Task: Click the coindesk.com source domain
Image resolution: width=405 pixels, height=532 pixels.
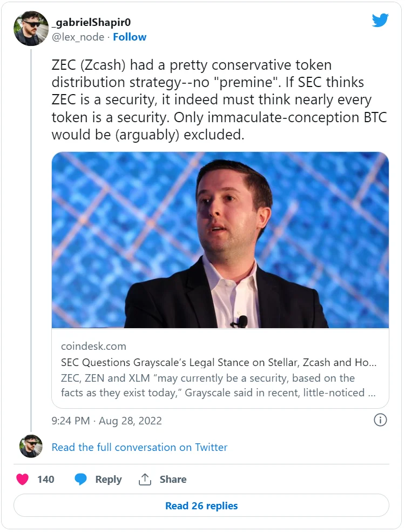Action: tap(93, 346)
